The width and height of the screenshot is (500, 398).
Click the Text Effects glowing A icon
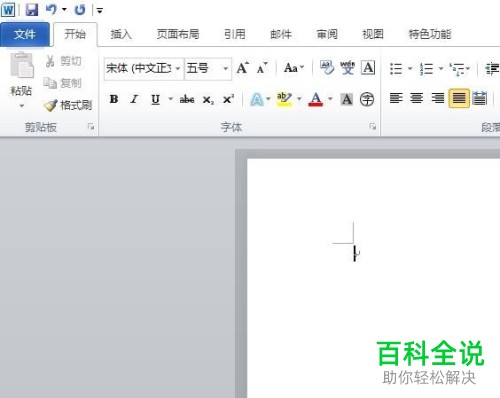pos(257,99)
